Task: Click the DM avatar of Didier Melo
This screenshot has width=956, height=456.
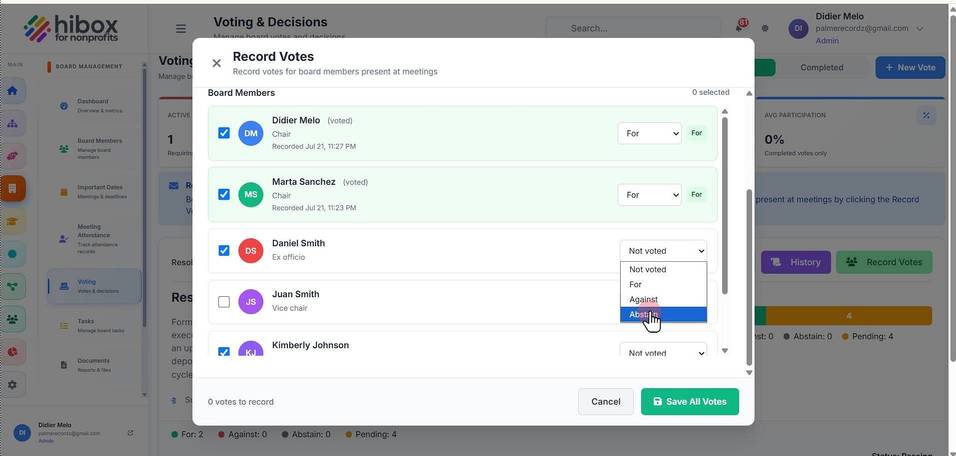Action: pyautogui.click(x=251, y=133)
